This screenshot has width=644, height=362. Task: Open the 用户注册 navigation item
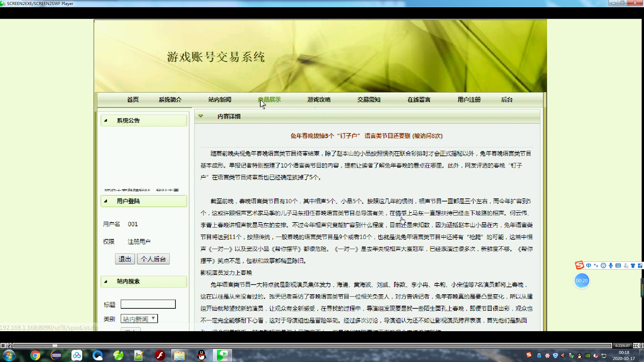(469, 100)
